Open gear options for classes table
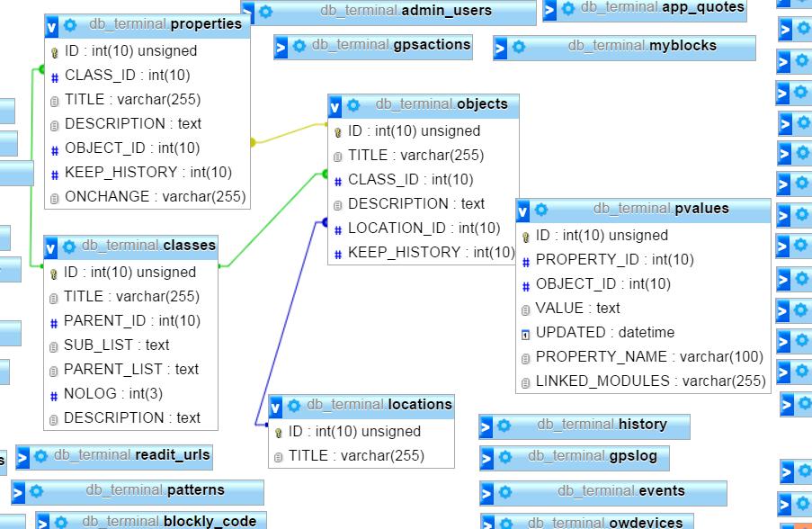This screenshot has height=529, width=812. click(x=69, y=247)
